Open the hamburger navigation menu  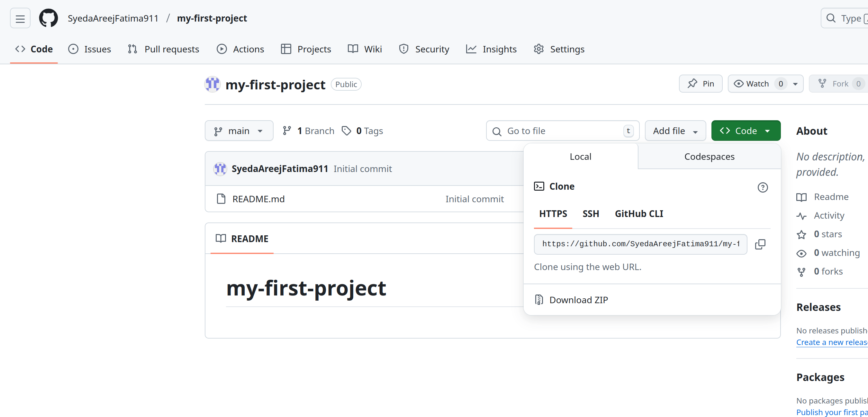point(20,18)
